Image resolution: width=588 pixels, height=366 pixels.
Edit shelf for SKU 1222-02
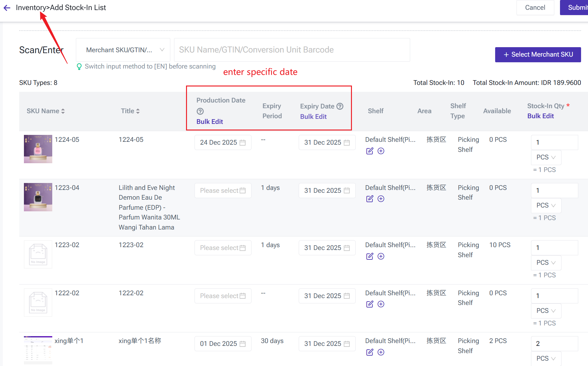370,304
